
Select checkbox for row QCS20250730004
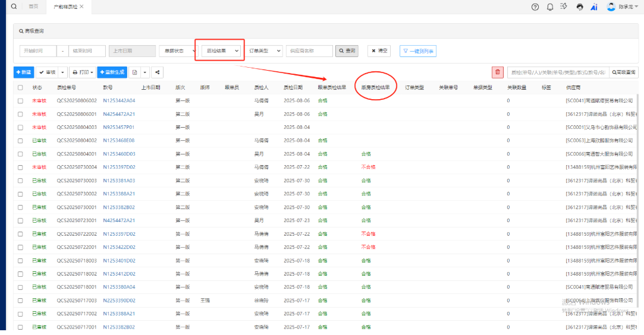(x=20, y=167)
